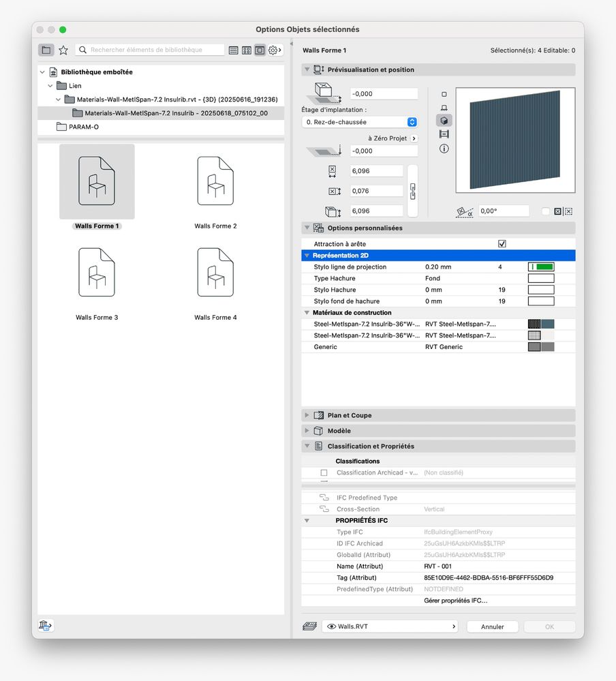Click the Stylo Hachure pen swatch
The height and width of the screenshot is (681, 616).
coord(541,290)
